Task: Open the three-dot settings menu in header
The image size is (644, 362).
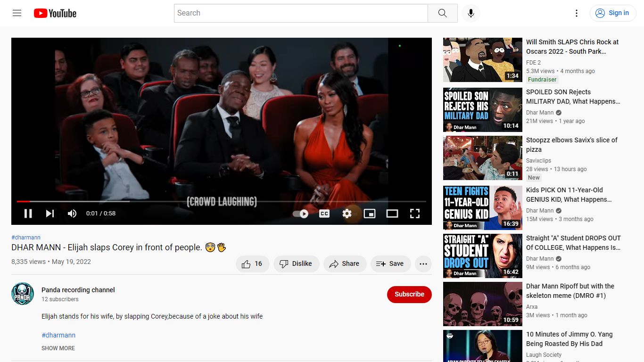Action: (576, 13)
